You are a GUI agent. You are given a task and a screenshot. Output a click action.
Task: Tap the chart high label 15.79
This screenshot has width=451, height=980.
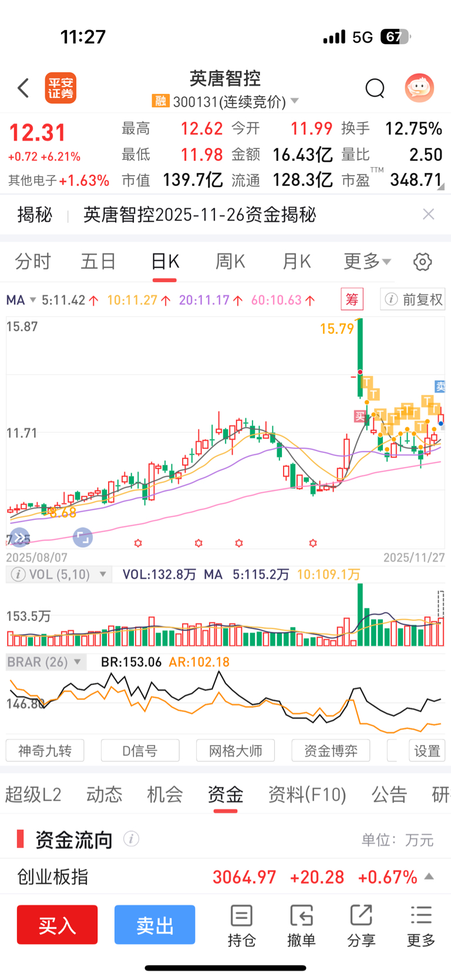click(x=337, y=329)
